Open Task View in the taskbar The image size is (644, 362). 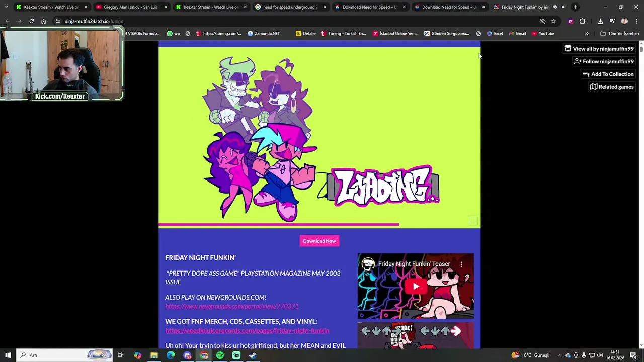coord(121,355)
